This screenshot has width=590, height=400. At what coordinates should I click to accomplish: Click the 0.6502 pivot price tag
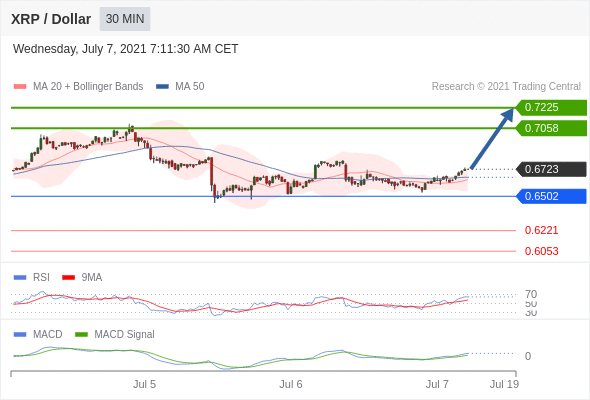tap(551, 196)
